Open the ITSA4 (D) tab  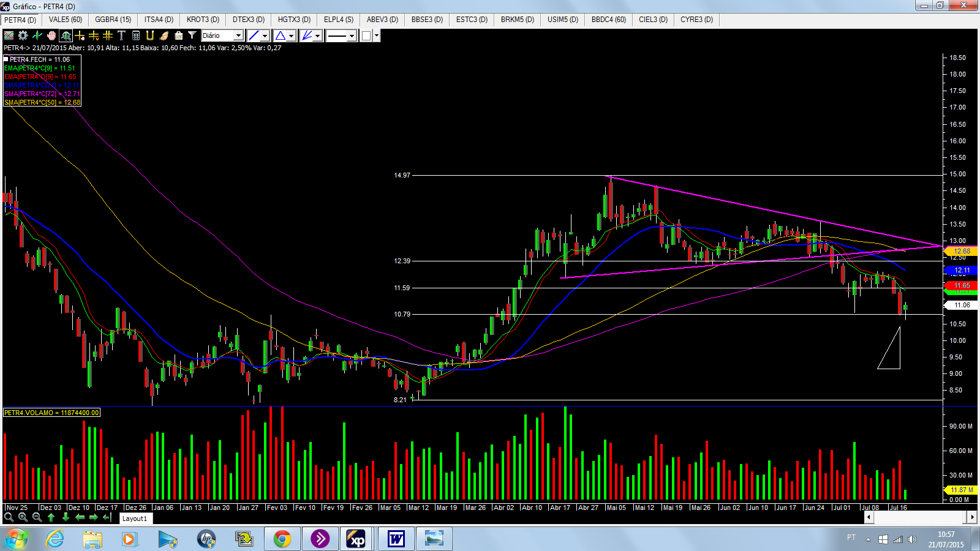pyautogui.click(x=159, y=20)
